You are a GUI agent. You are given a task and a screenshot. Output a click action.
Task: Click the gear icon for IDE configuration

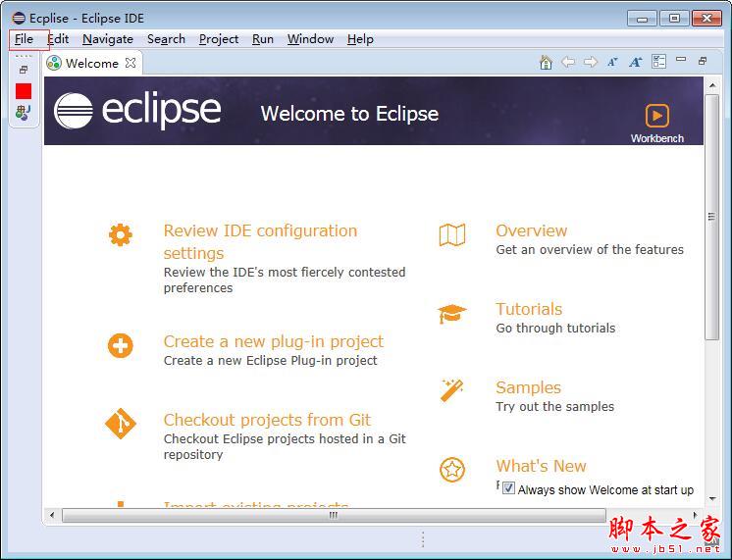[x=121, y=234]
